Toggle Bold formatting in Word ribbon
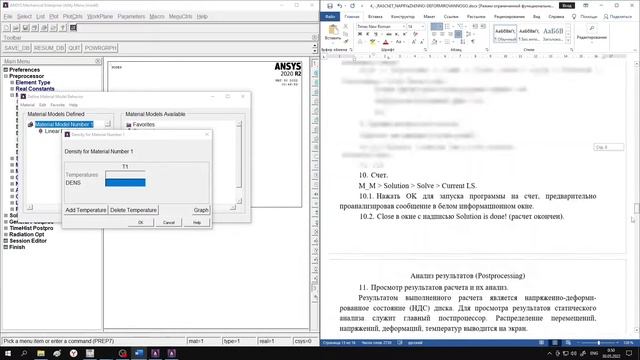This screenshot has height=360, width=640. tap(360, 34)
